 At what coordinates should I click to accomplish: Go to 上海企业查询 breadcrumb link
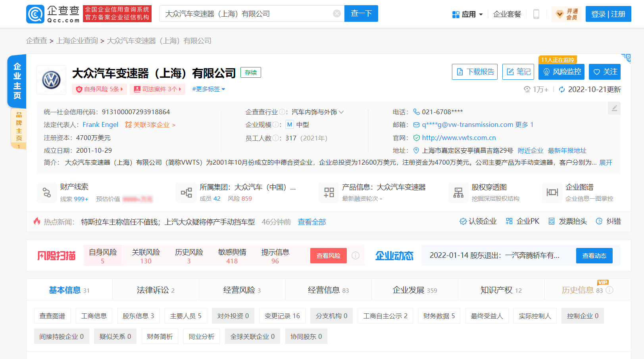[x=77, y=40]
